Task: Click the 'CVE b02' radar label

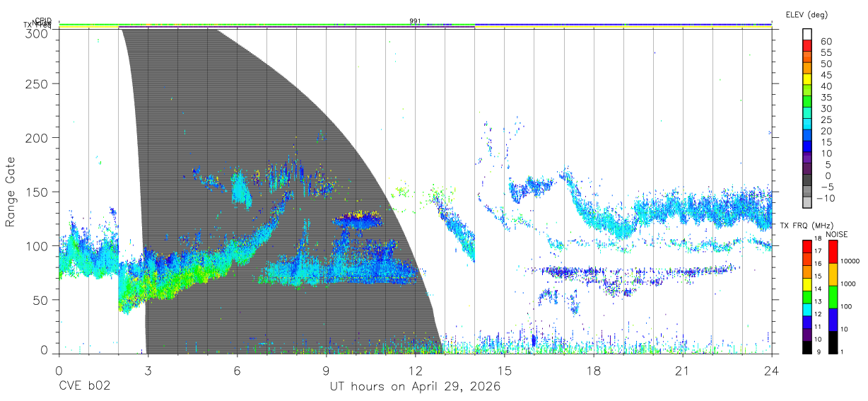Action: pyautogui.click(x=83, y=387)
